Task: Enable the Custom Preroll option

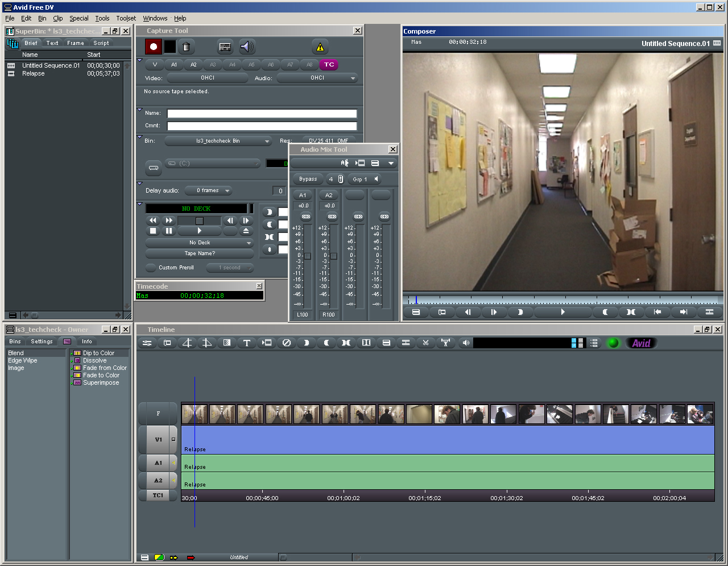Action: [x=151, y=268]
